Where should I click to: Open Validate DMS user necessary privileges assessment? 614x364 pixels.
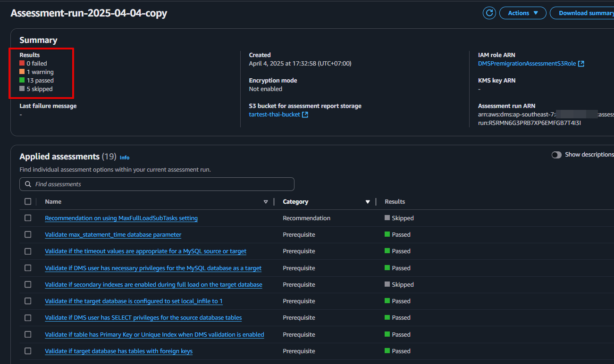point(153,268)
